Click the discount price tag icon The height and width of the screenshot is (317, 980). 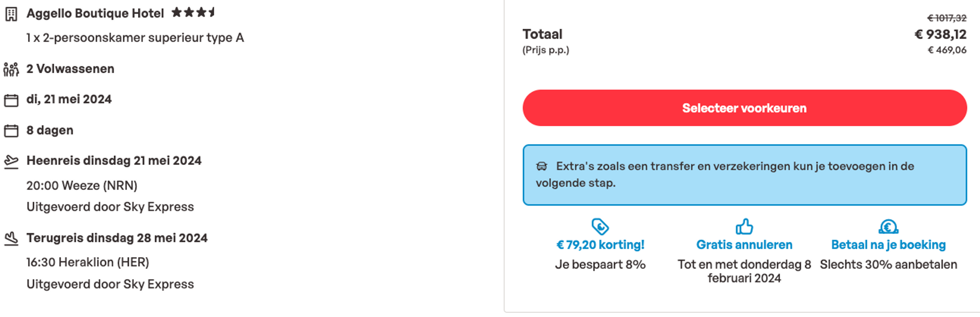pyautogui.click(x=600, y=227)
